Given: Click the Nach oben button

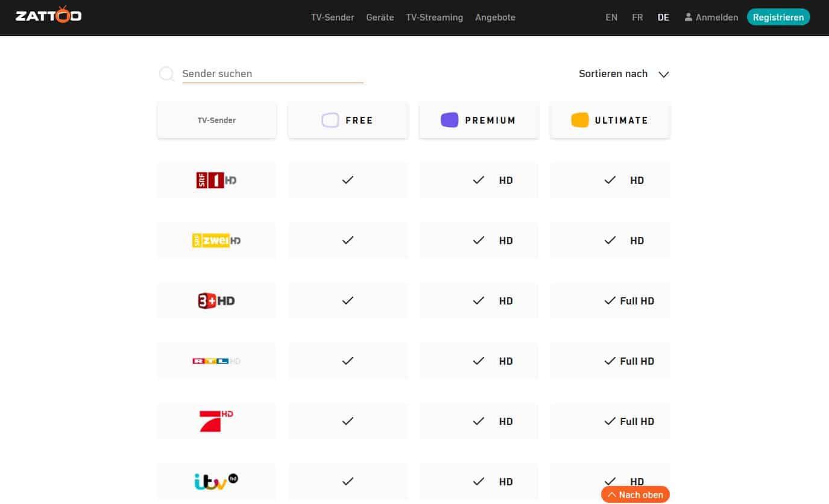Looking at the screenshot, I should point(635,495).
